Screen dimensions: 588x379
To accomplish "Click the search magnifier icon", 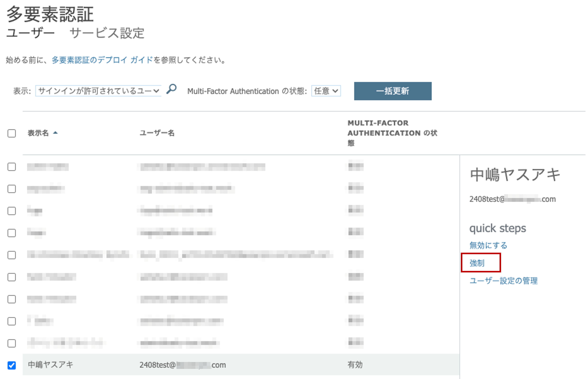I will click(171, 89).
